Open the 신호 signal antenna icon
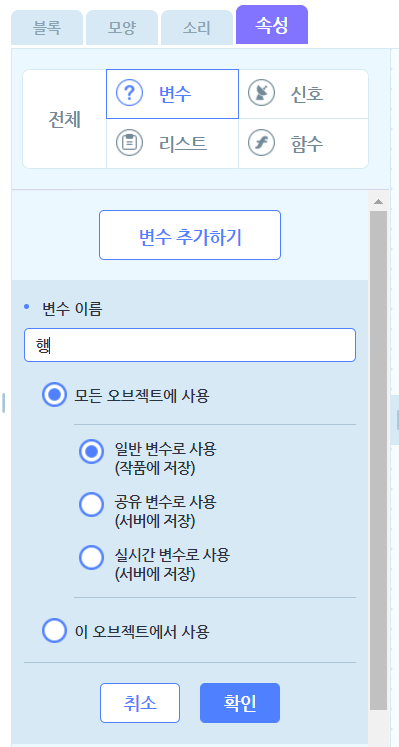 tap(261, 93)
